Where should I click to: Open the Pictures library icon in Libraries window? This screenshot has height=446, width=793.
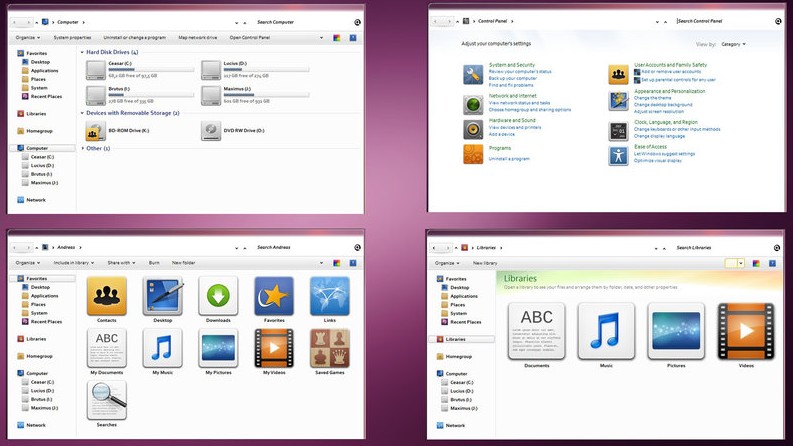coord(676,331)
